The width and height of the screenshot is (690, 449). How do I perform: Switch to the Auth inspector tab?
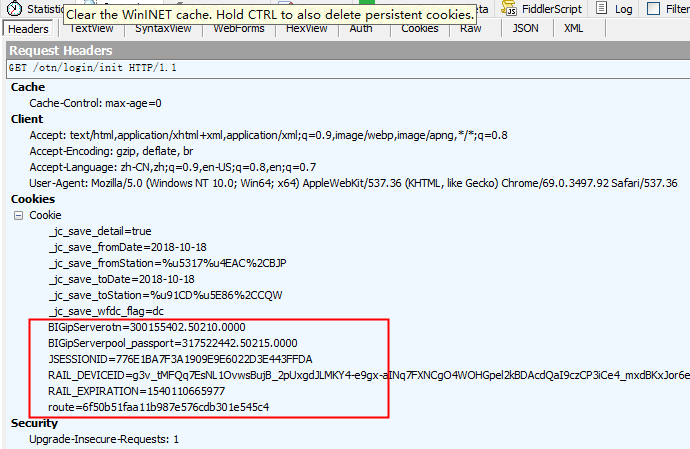(361, 29)
